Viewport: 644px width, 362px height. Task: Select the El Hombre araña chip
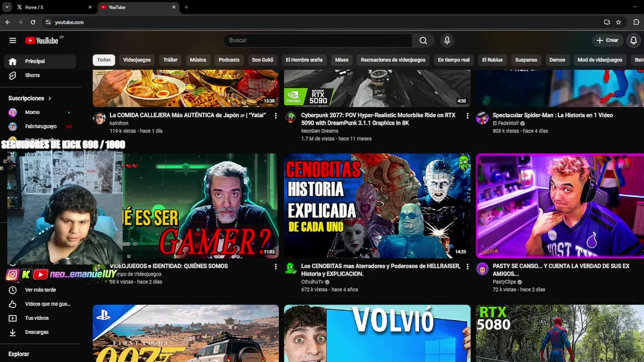pyautogui.click(x=304, y=60)
